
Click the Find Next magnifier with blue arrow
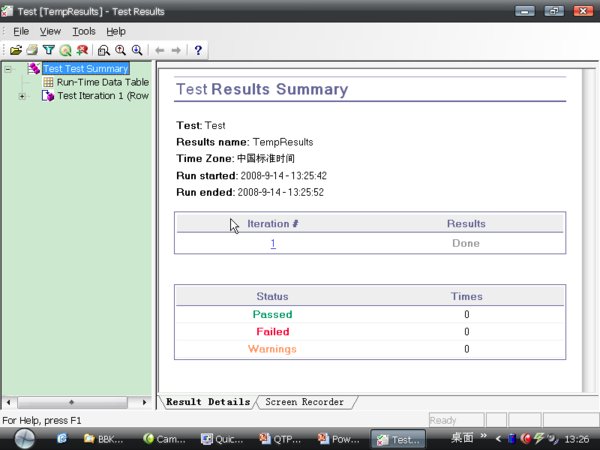[137, 50]
